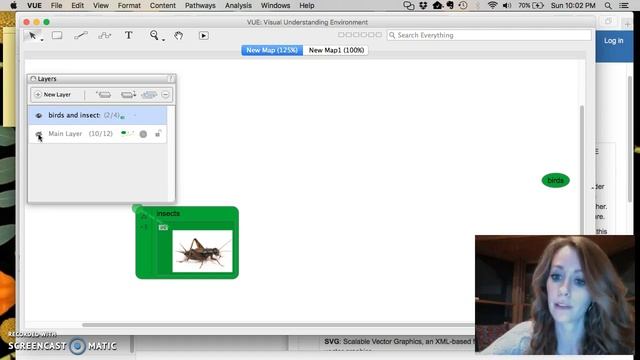Choose the node rectangle tool

pyautogui.click(x=57, y=36)
